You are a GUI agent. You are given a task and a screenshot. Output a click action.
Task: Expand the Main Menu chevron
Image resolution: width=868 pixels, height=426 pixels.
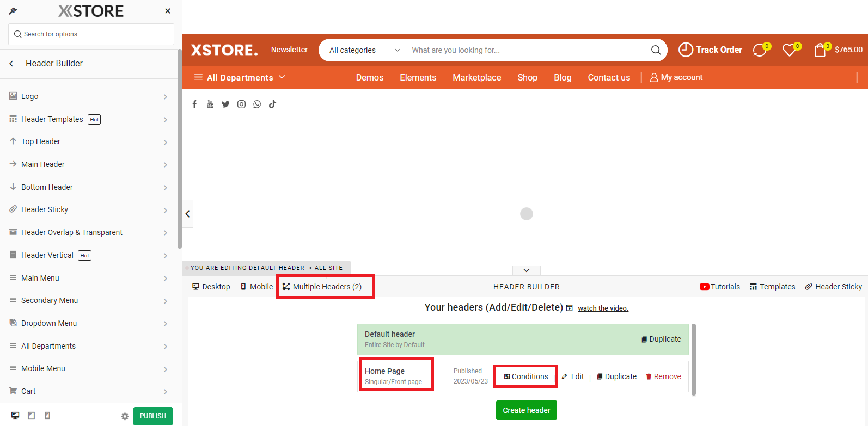[x=165, y=279]
